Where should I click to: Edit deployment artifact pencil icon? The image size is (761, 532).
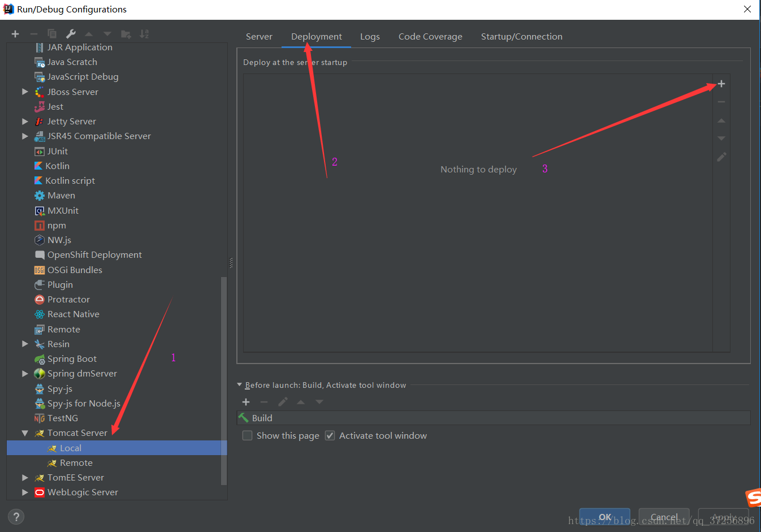pyautogui.click(x=721, y=157)
